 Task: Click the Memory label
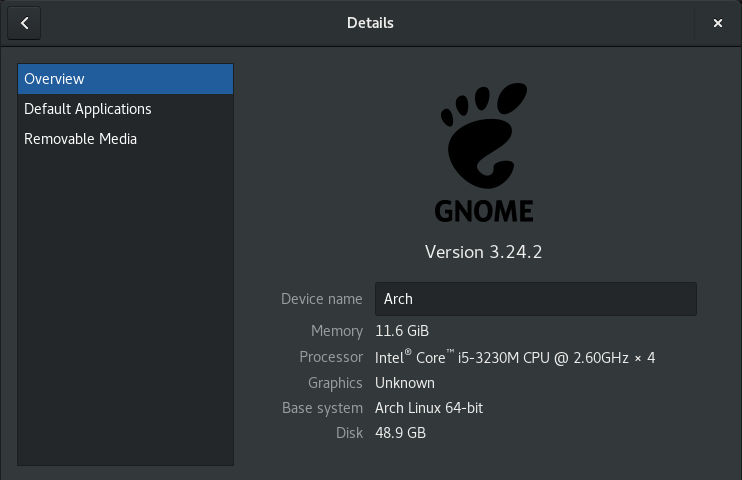pyautogui.click(x=336, y=331)
